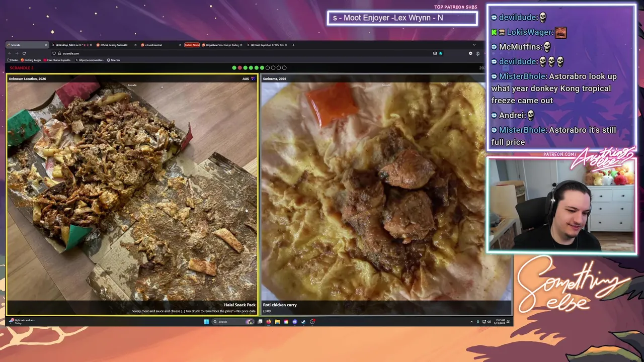This screenshot has height=362, width=644.
Task: Click the Suriname, 2026 label
Action: click(275, 78)
